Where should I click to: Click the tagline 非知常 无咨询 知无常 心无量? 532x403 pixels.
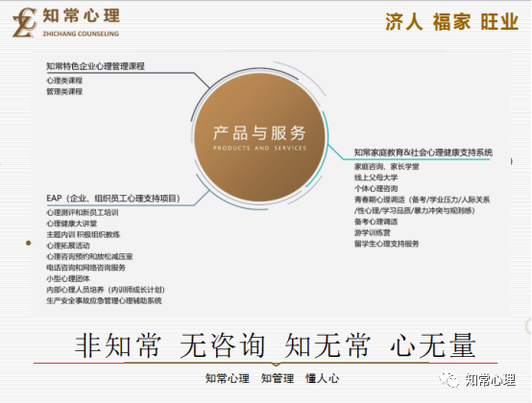[276, 345]
